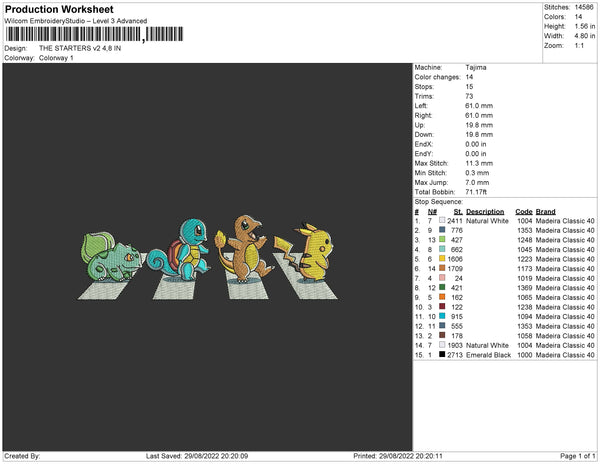The height and width of the screenshot is (464, 600).
Task: Click thread code 1173
Action: (525, 269)
